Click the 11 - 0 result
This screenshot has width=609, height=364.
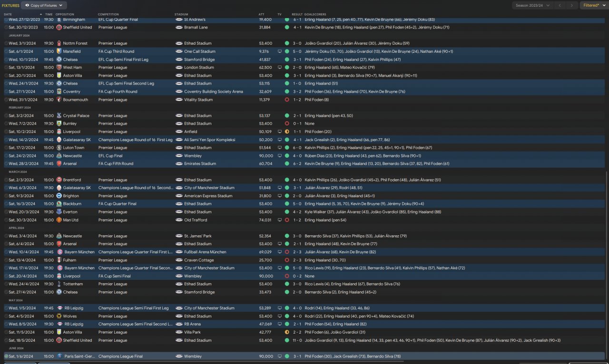coord(297,340)
